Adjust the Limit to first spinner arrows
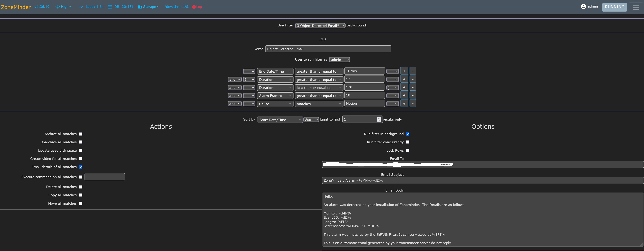The height and width of the screenshot is (251, 644). pyautogui.click(x=379, y=119)
